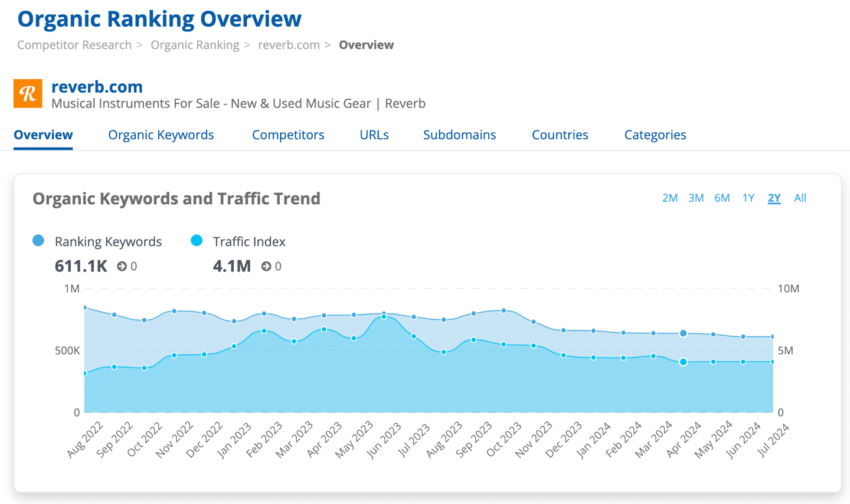Click the Nov 2022 Ranking Keywords data point

[174, 311]
